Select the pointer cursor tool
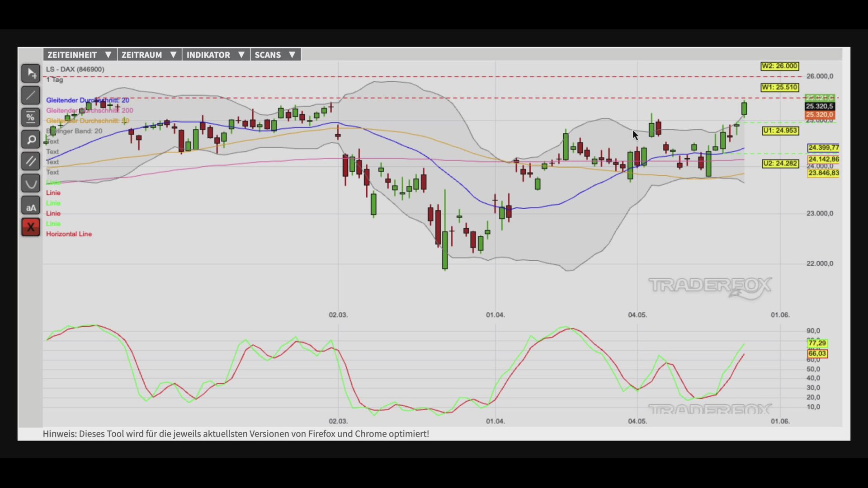868x488 pixels. [31, 73]
